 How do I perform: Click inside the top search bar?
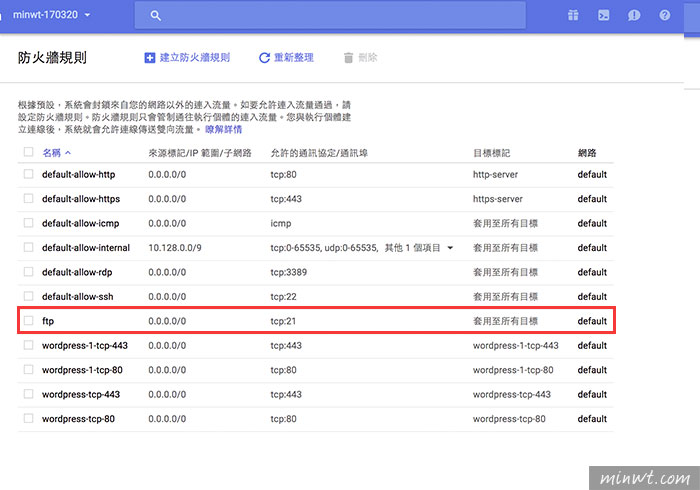(330, 16)
